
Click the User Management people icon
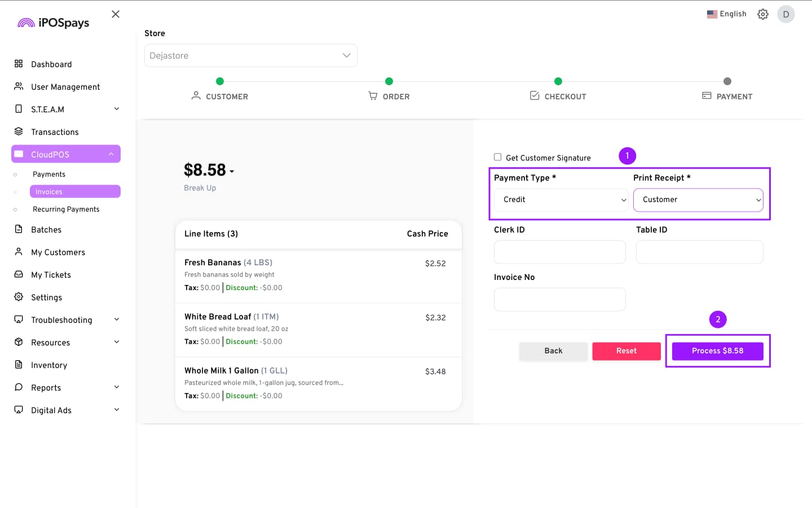pos(19,86)
